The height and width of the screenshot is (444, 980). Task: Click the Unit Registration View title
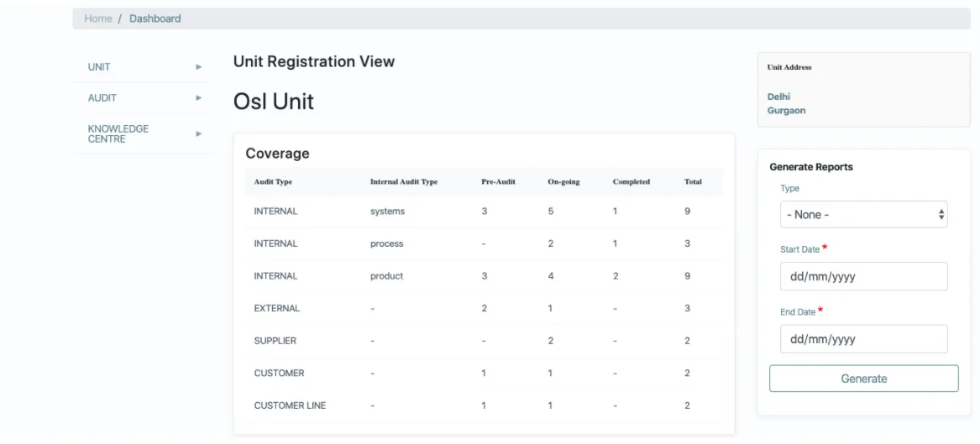coord(314,61)
